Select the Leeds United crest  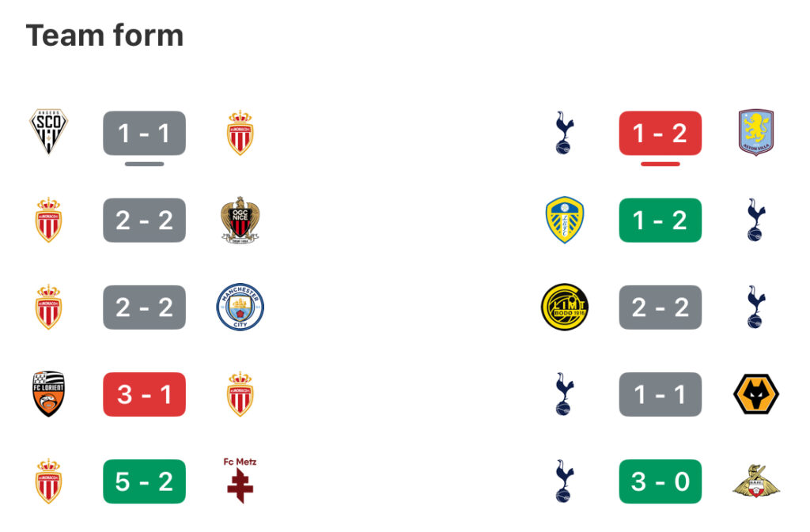coord(564,220)
